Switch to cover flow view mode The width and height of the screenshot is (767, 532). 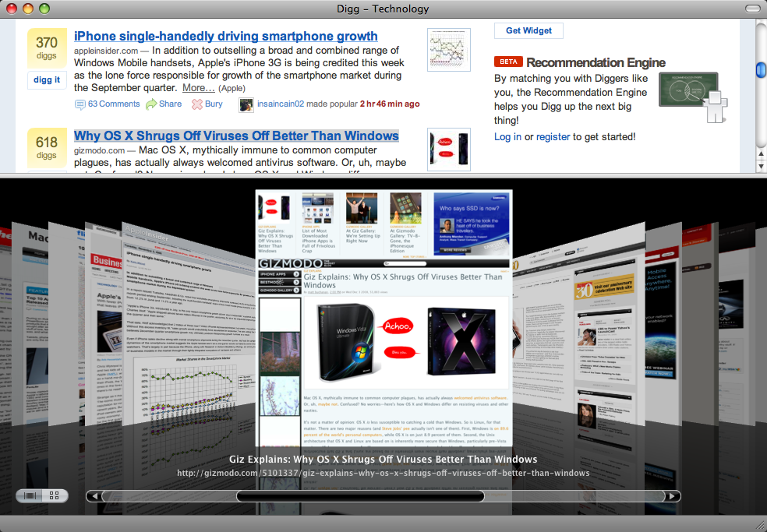(x=30, y=496)
